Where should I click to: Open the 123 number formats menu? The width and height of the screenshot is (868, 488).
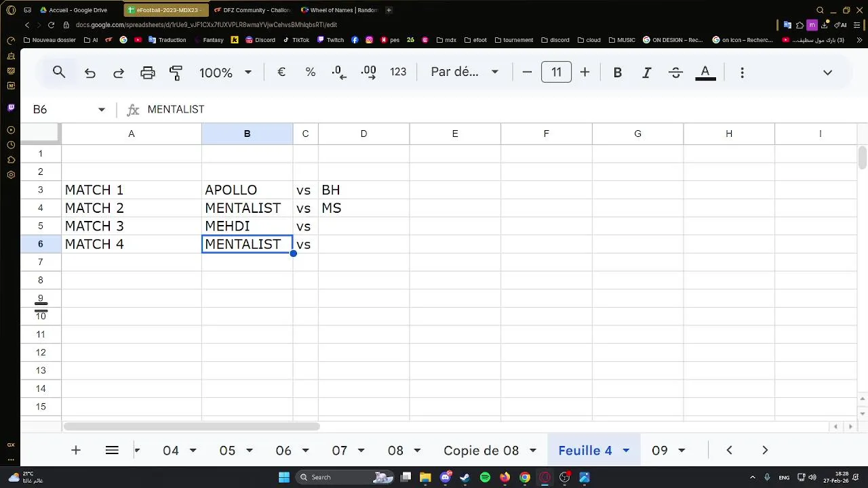(x=398, y=72)
